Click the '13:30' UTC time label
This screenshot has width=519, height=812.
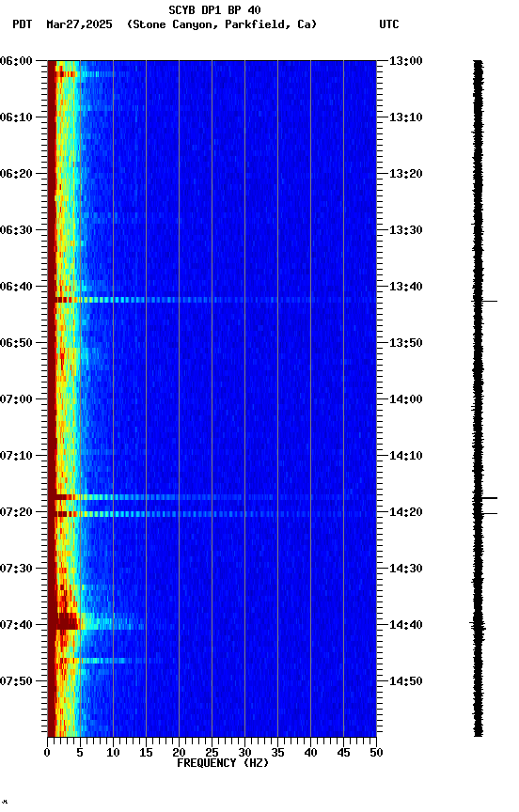(406, 230)
